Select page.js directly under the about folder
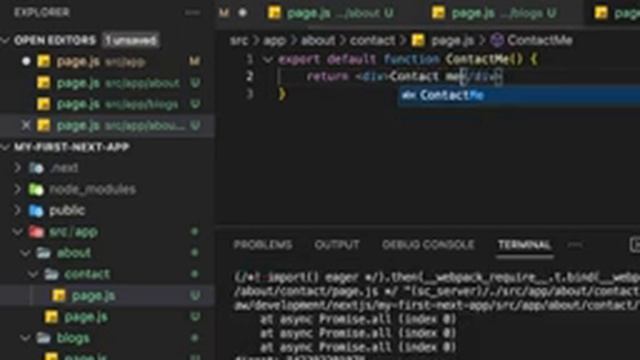The height and width of the screenshot is (360, 640). pos(107,317)
